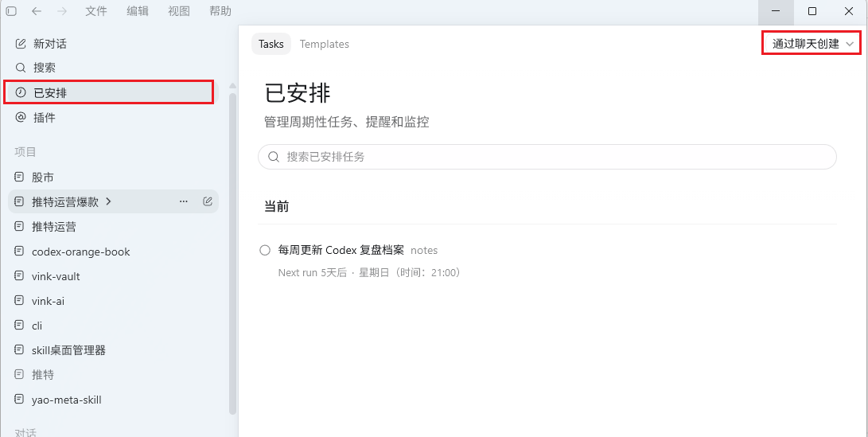Click the project icon beside 股市
This screenshot has width=868, height=437.
(19, 178)
